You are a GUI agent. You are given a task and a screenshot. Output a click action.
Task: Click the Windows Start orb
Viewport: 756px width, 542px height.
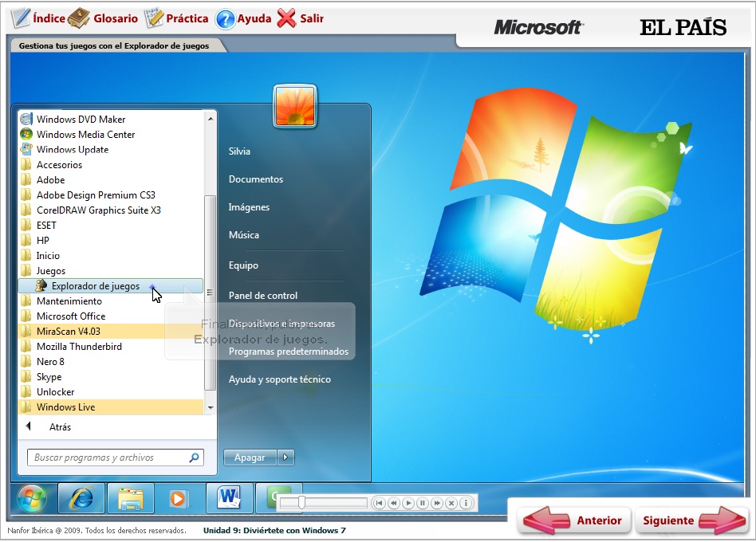pyautogui.click(x=32, y=498)
